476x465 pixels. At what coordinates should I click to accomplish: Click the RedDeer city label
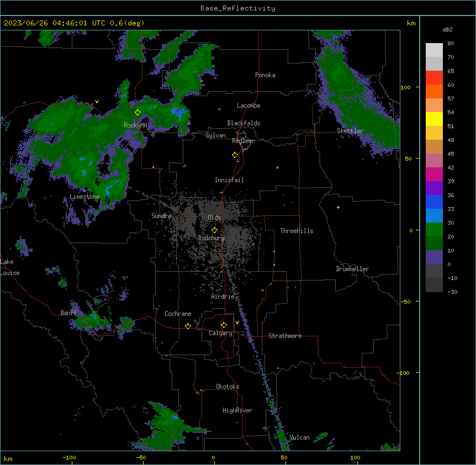pyautogui.click(x=243, y=141)
